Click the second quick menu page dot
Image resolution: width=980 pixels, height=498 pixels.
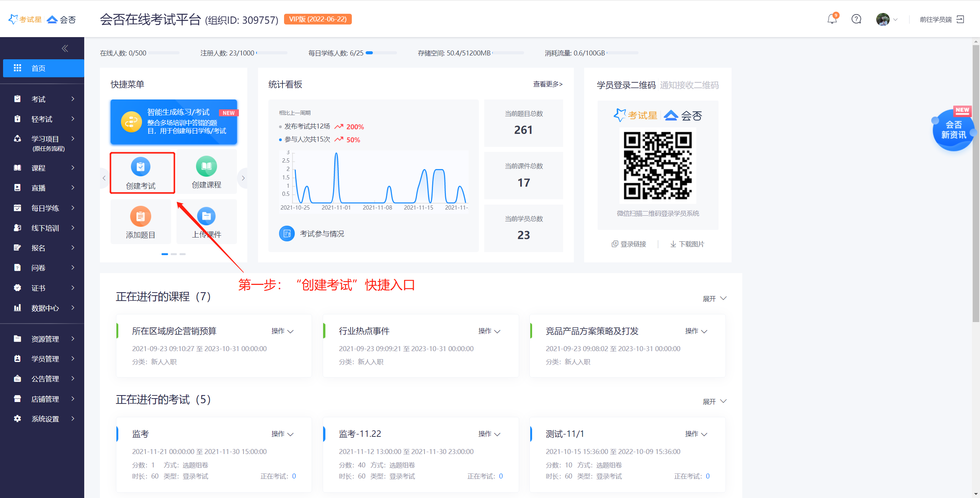coord(174,254)
